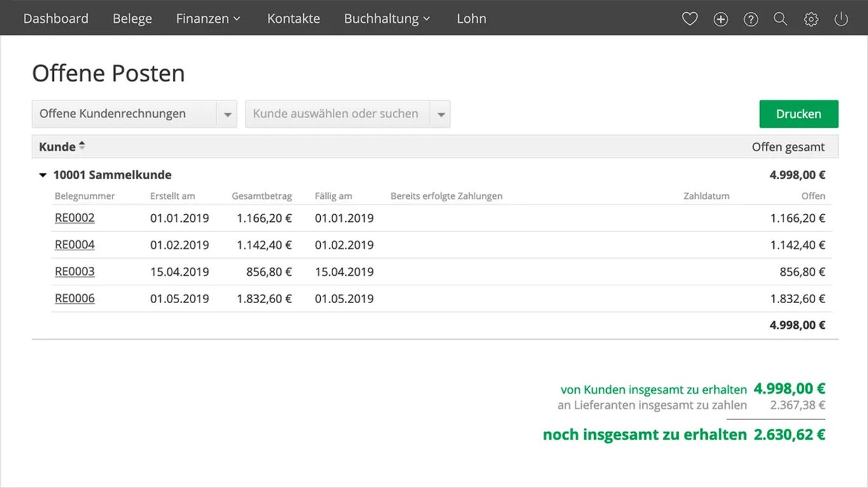The width and height of the screenshot is (868, 488).
Task: Click the supplier total 2.367,38 €
Action: 797,405
